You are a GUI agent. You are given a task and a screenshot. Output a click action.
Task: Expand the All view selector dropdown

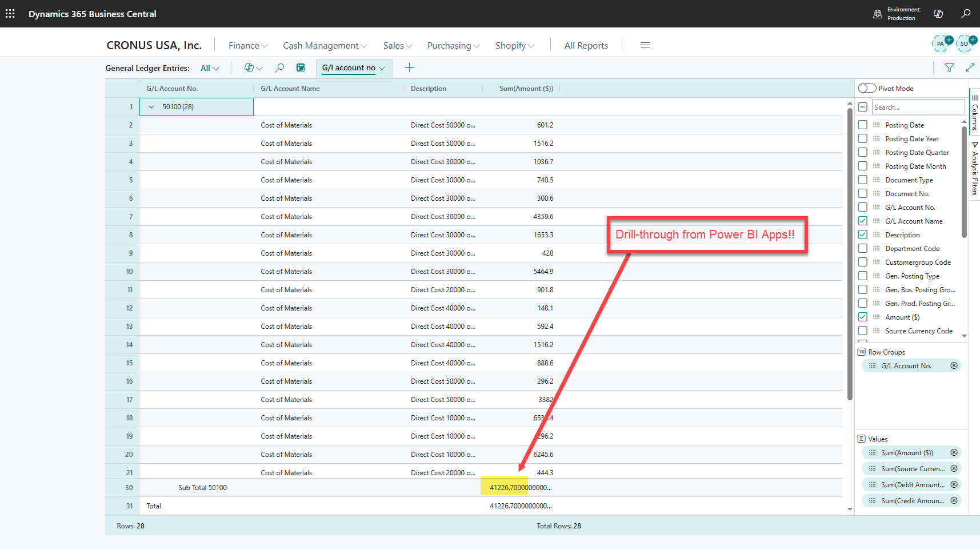click(210, 68)
